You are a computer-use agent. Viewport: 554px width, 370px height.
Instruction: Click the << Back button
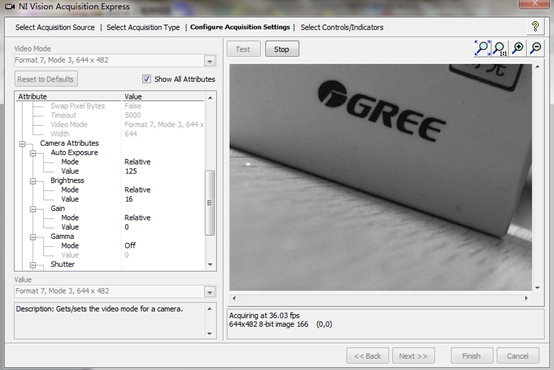tap(367, 356)
